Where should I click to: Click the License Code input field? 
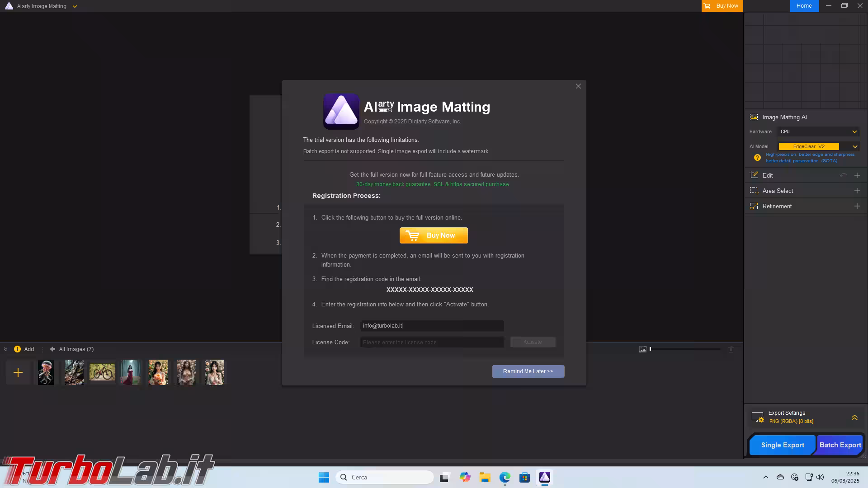click(432, 343)
